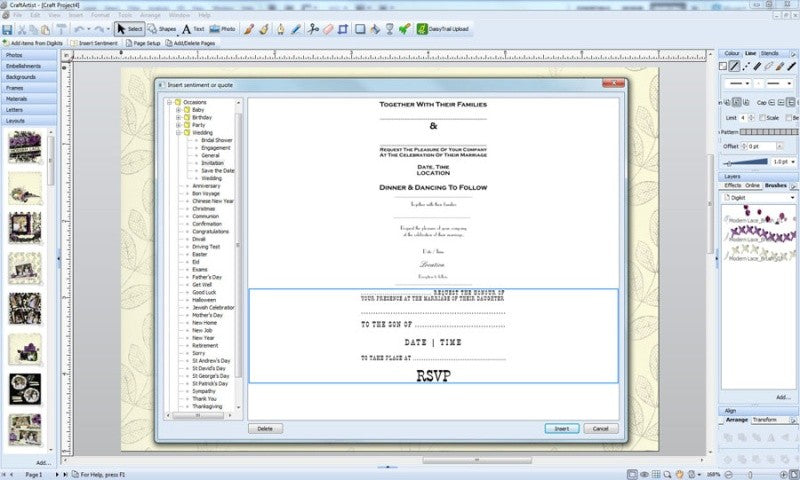
Task: Open the Photos sidebar tab
Action: point(29,55)
